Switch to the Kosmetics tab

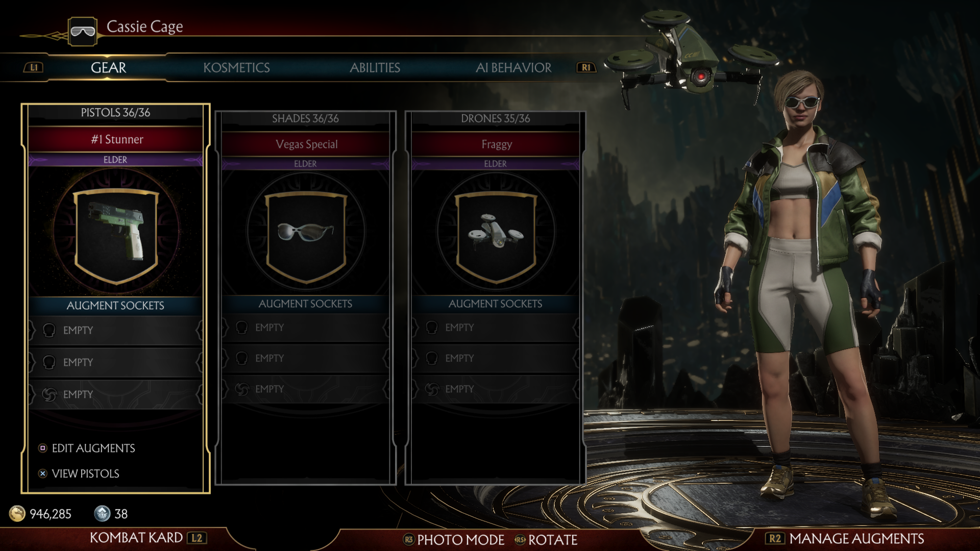[236, 67]
